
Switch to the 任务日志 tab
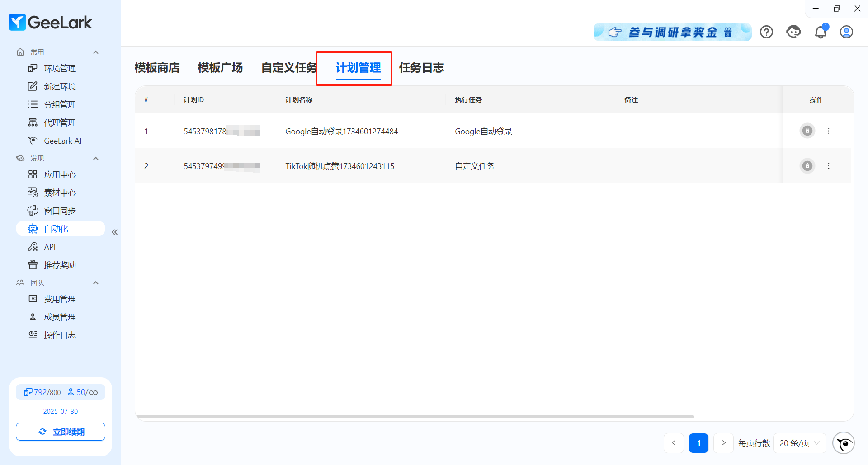[x=421, y=68]
